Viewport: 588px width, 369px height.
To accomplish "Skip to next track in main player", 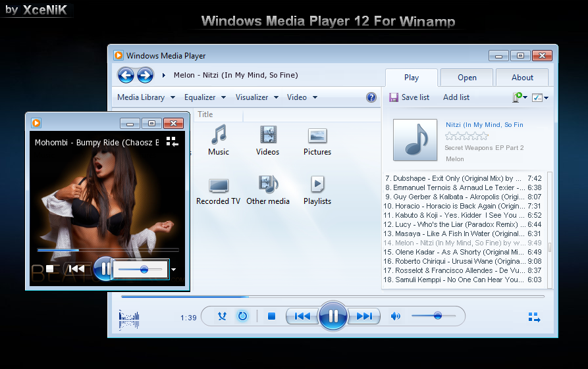I will (364, 316).
